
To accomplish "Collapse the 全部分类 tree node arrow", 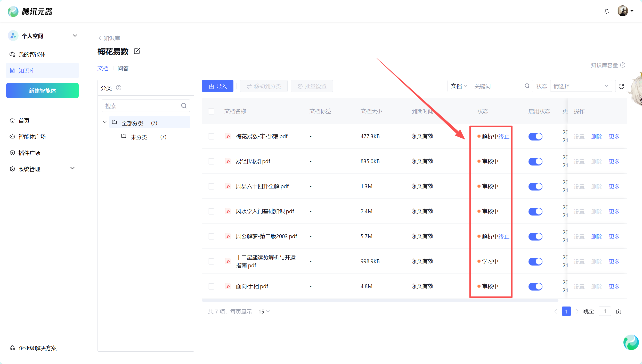I will pos(105,122).
